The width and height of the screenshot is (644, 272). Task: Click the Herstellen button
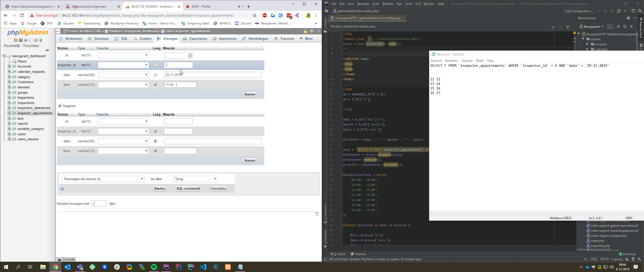pos(218,188)
